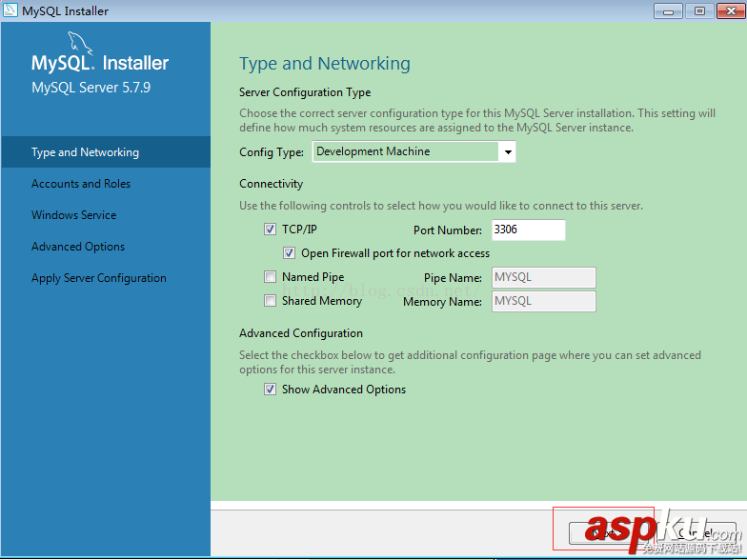Toggle the TCP/IP checkbox
The image size is (747, 560).
point(271,230)
